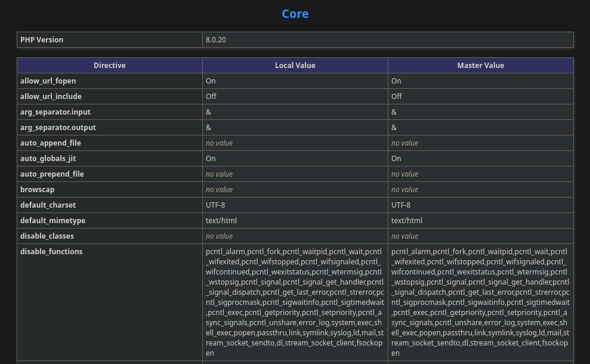Click the Directive column header
Screen dimensions: 590x364
pos(110,66)
